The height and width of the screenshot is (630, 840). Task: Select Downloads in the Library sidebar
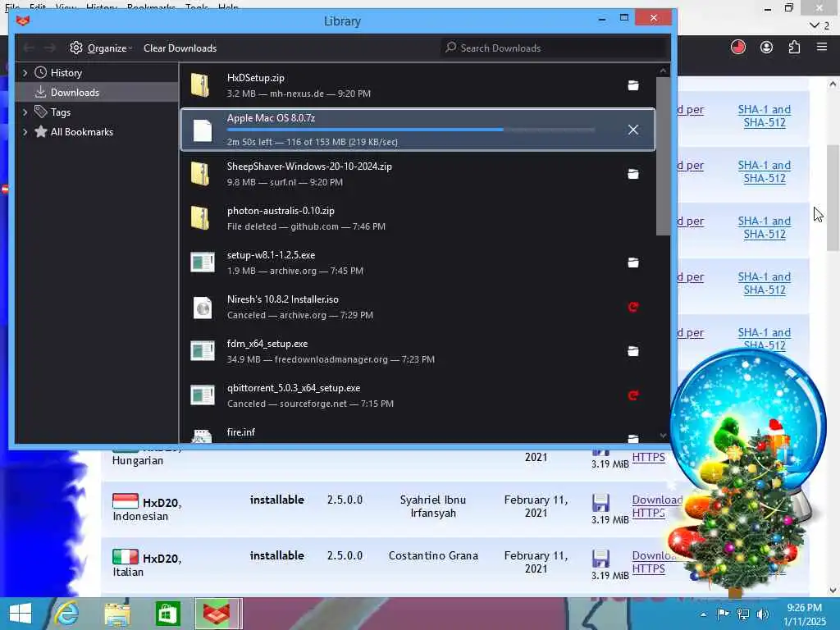97,92
